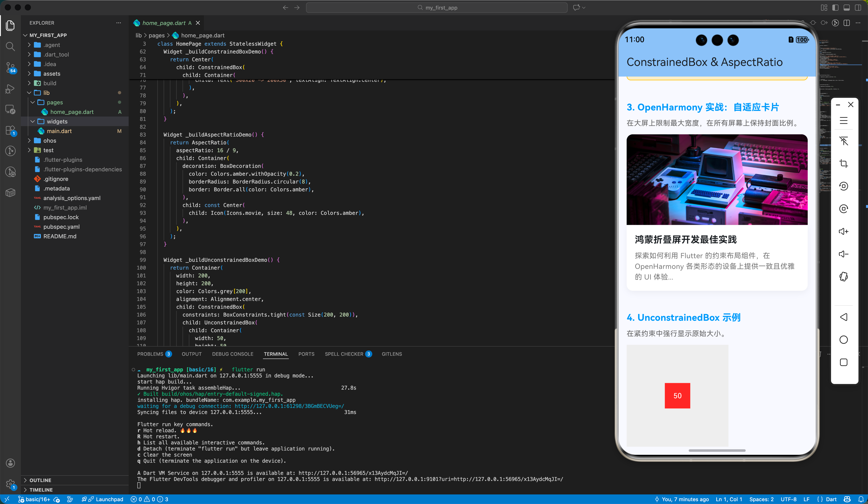Click emulator volume up button
868x504 pixels.
(x=843, y=232)
